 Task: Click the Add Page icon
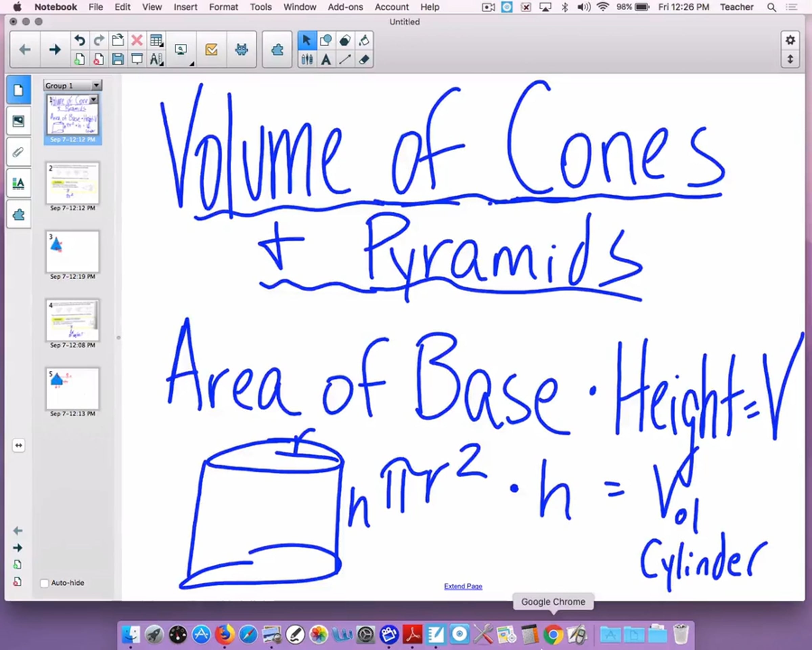(80, 59)
